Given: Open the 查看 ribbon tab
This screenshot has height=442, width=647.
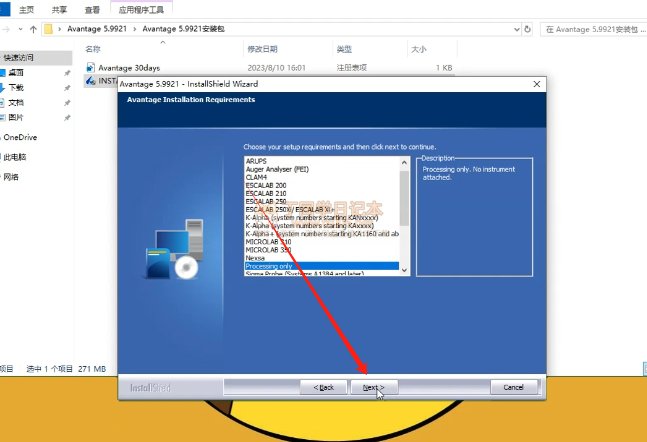Looking at the screenshot, I should pos(92,9).
